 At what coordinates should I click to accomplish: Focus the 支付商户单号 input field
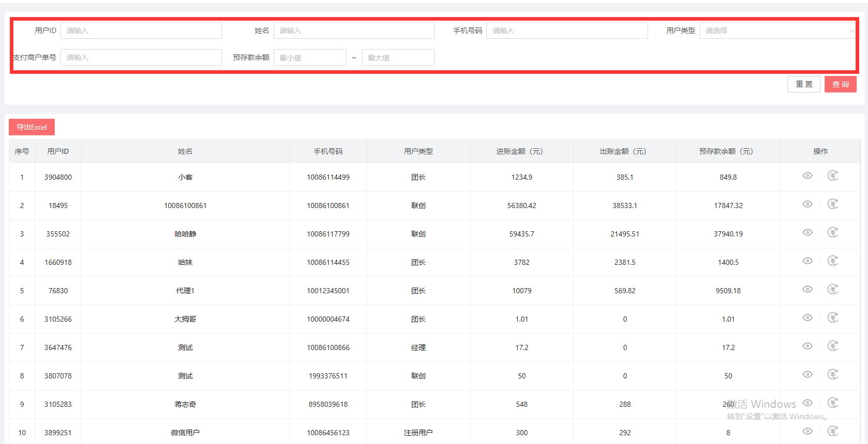(141, 57)
